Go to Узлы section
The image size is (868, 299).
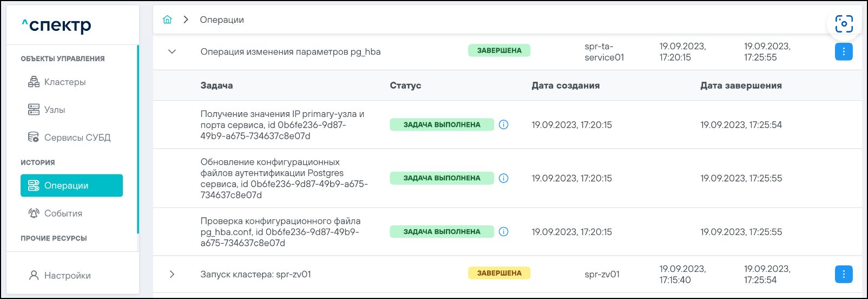coord(54,109)
